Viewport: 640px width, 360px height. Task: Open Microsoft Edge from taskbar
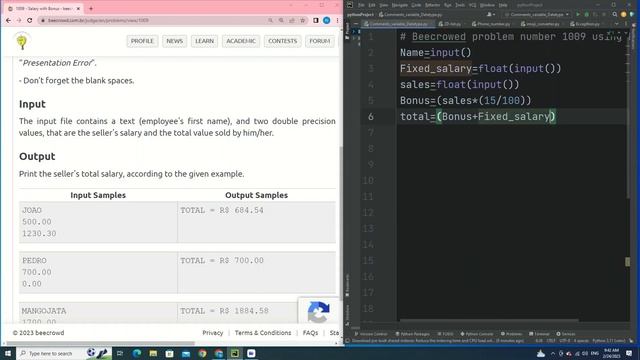[x=137, y=353]
